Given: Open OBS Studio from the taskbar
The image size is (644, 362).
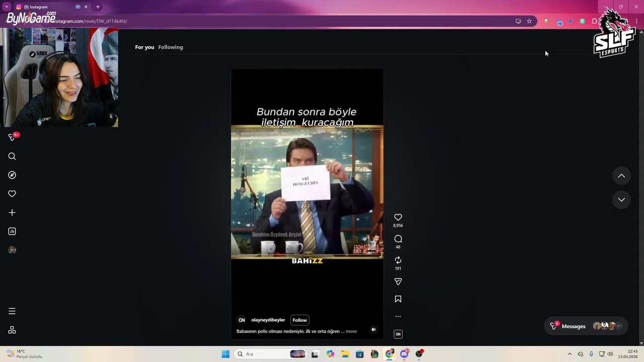Looking at the screenshot, I should 419,354.
